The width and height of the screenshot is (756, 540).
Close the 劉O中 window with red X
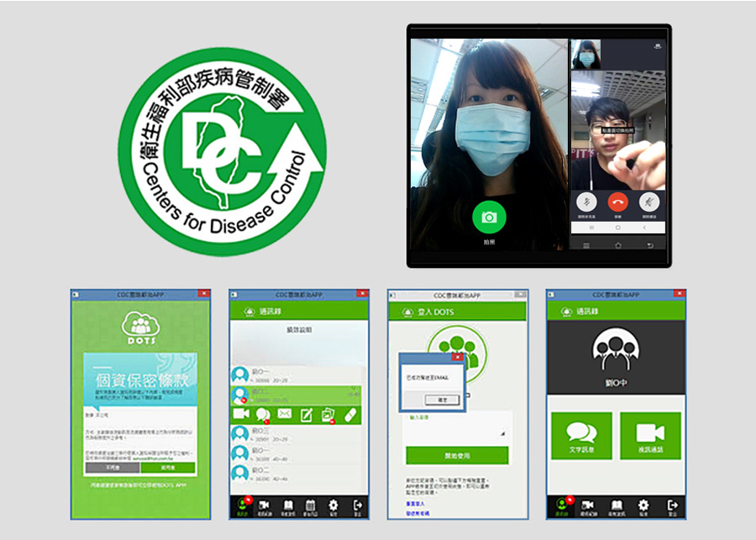click(680, 294)
